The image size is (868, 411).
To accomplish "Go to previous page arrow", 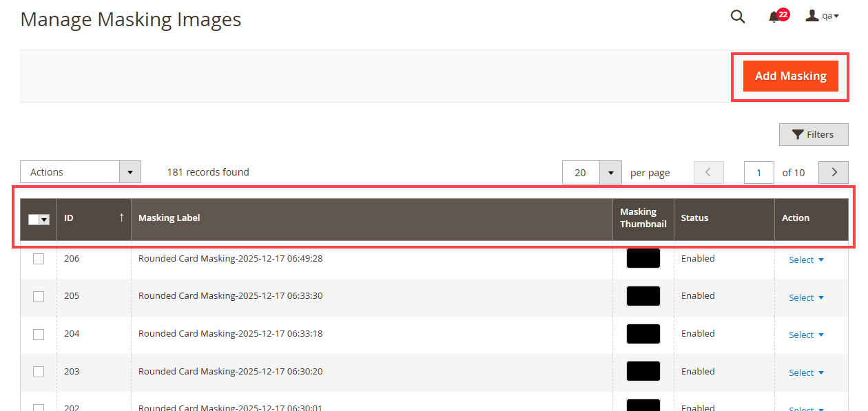I will pyautogui.click(x=708, y=172).
